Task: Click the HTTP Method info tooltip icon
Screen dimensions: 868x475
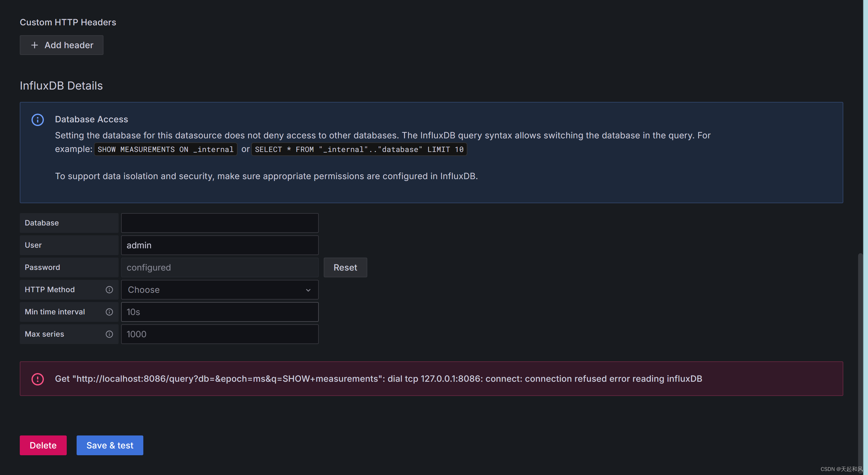Action: tap(109, 289)
